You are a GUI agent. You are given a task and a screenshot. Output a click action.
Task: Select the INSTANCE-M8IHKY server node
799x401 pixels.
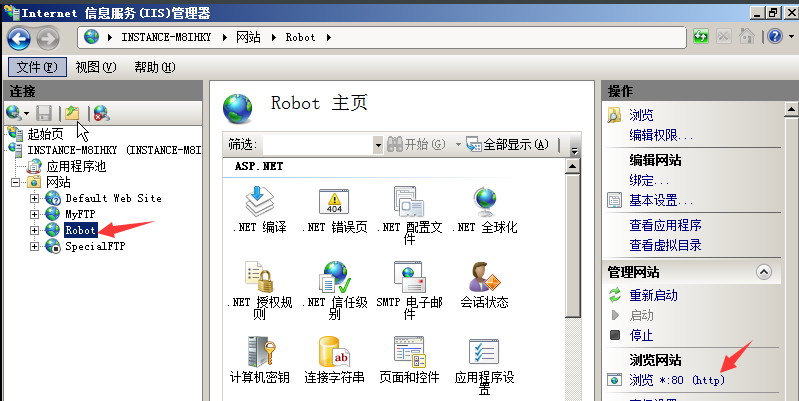click(114, 150)
